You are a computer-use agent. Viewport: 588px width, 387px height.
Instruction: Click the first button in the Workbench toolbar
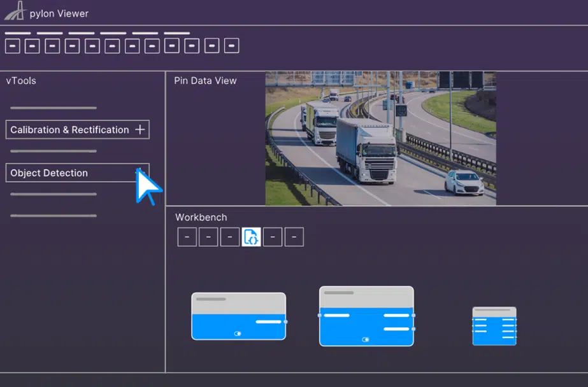(187, 237)
